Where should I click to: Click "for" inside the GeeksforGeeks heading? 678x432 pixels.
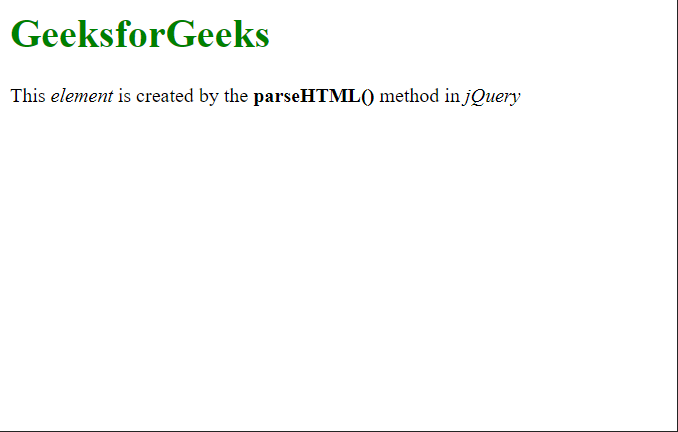coord(140,34)
